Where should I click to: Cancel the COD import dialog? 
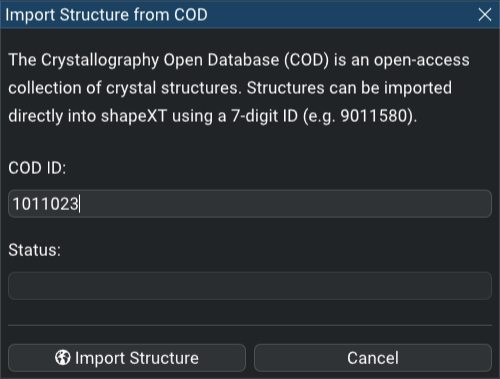[x=373, y=358]
